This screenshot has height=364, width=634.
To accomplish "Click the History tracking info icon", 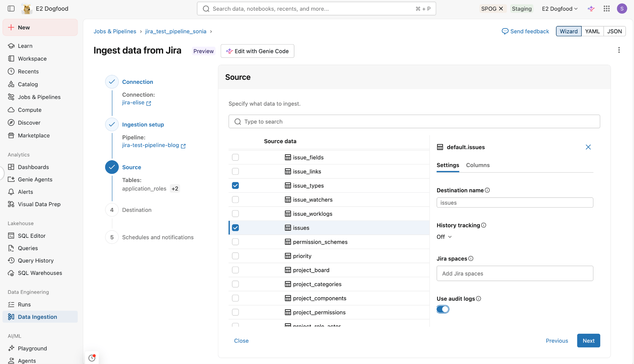I will (x=484, y=225).
